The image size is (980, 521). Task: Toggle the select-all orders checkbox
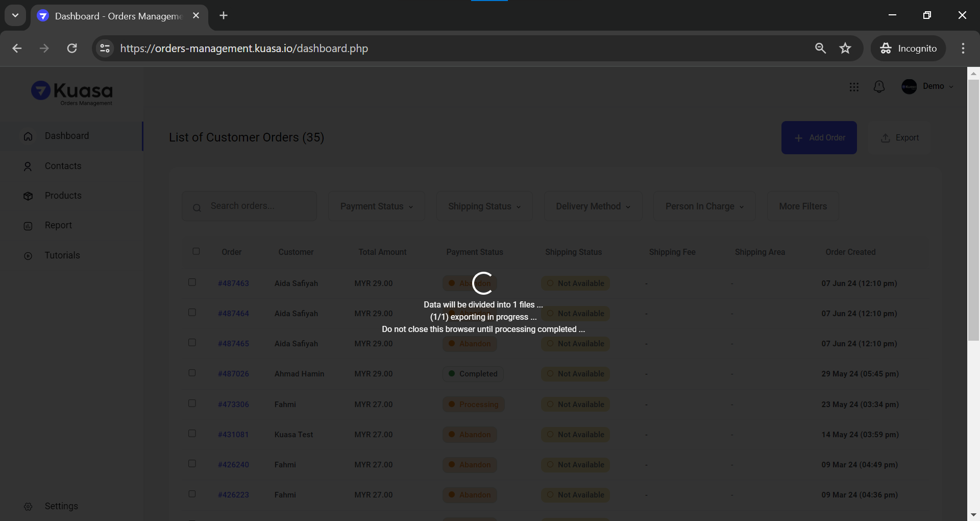click(196, 251)
